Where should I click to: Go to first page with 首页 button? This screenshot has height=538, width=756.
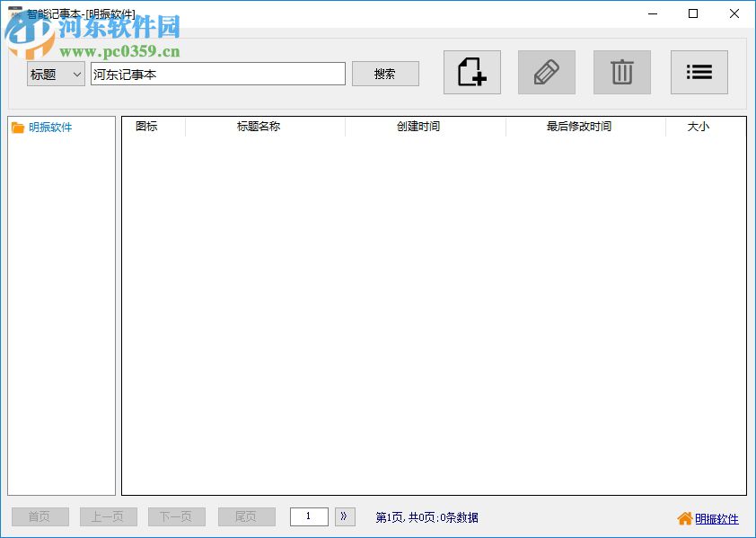40,516
